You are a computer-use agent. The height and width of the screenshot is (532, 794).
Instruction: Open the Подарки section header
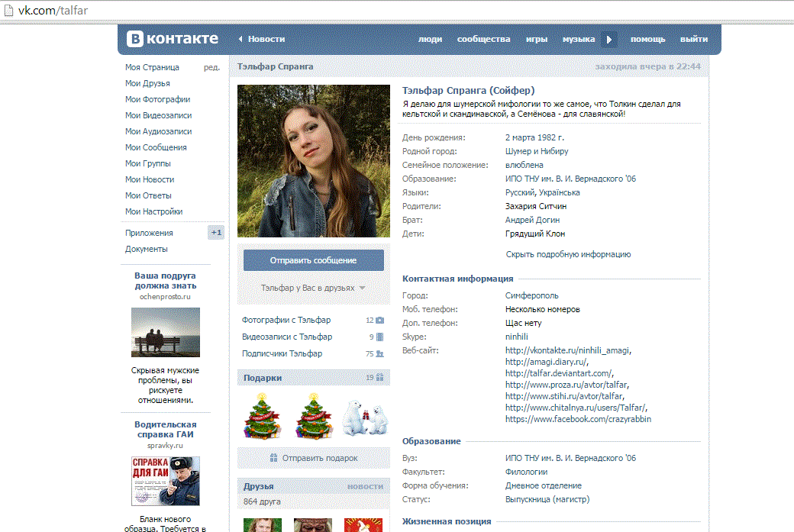point(314,378)
